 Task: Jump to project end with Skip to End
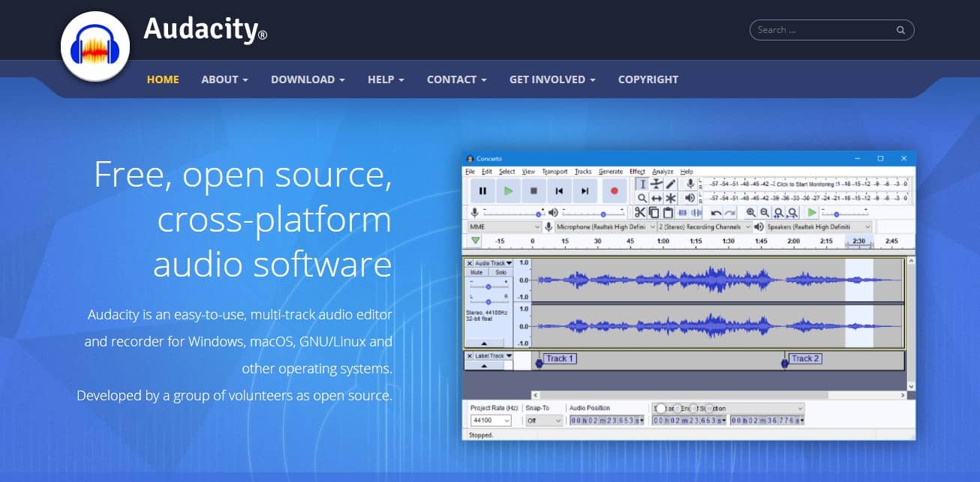click(x=585, y=191)
